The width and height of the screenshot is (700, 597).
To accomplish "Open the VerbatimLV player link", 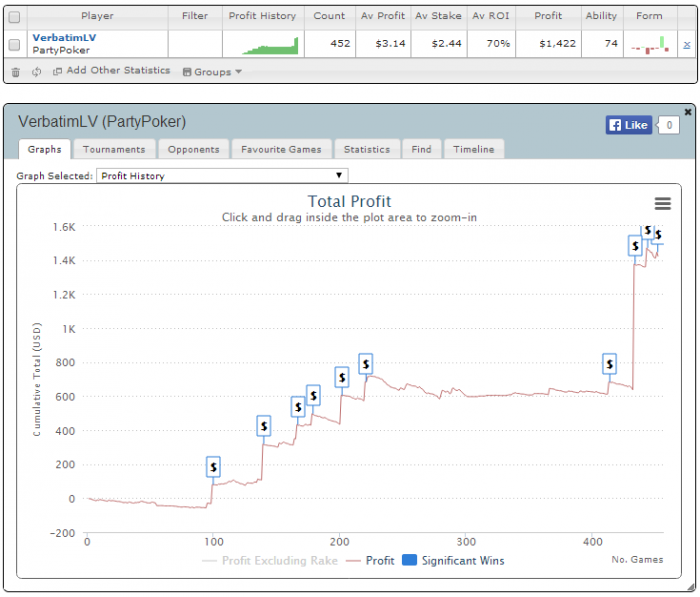I will coord(64,38).
